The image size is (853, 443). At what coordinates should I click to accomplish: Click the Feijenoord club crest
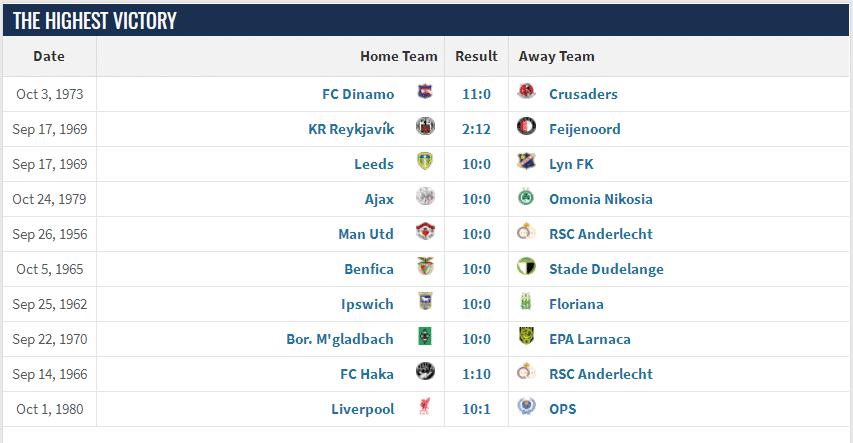coord(526,126)
